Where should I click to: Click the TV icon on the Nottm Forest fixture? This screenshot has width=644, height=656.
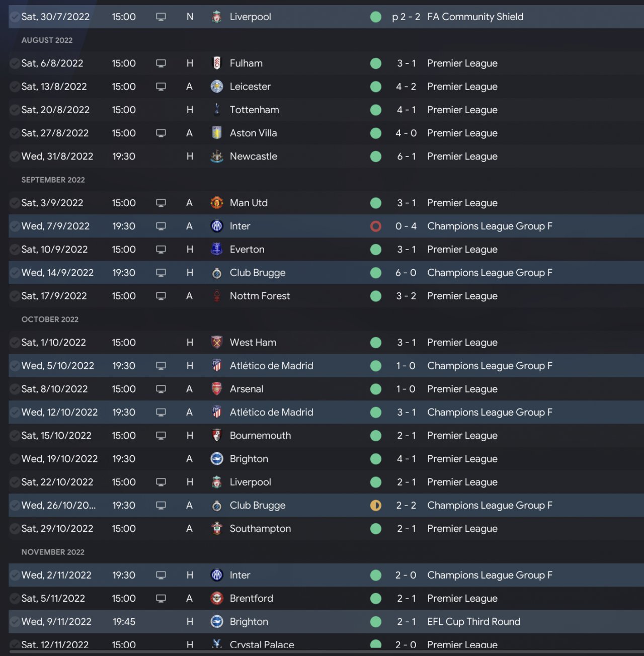click(161, 296)
